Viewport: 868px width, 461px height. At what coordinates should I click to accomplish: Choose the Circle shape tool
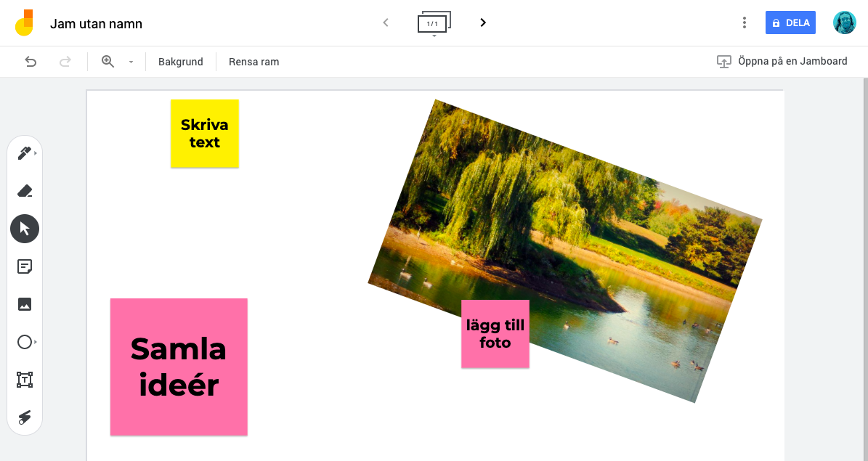coord(25,342)
